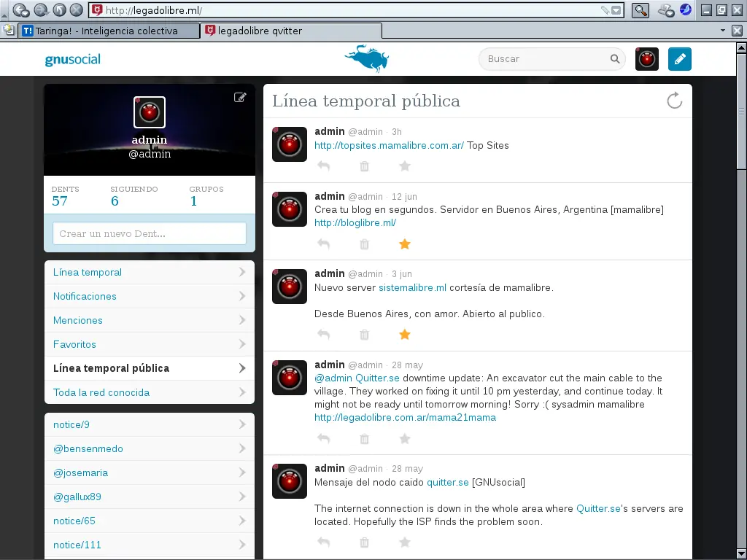Click the chevron beside @josemaria
The height and width of the screenshot is (560, 747).
tap(242, 472)
